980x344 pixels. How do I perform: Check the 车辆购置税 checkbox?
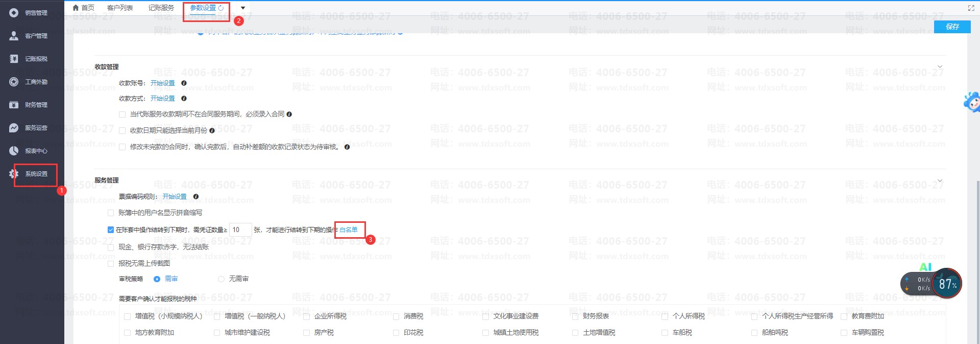point(844,333)
